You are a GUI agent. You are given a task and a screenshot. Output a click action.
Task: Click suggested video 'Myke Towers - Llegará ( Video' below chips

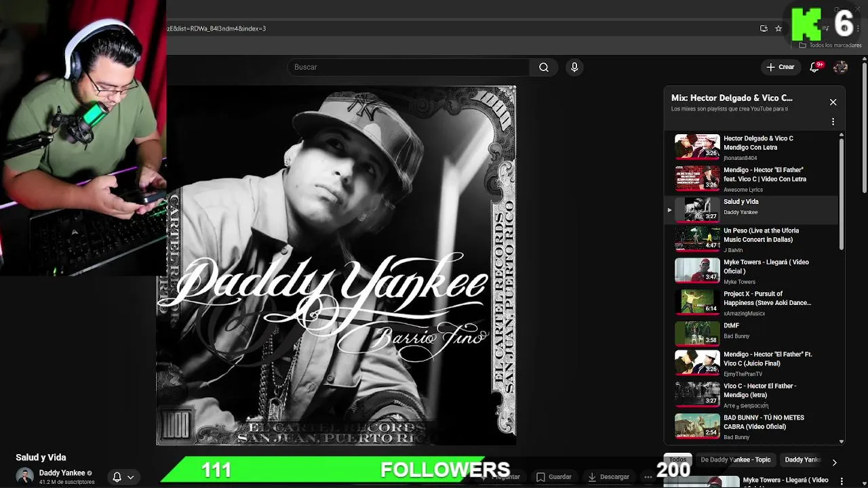786,480
